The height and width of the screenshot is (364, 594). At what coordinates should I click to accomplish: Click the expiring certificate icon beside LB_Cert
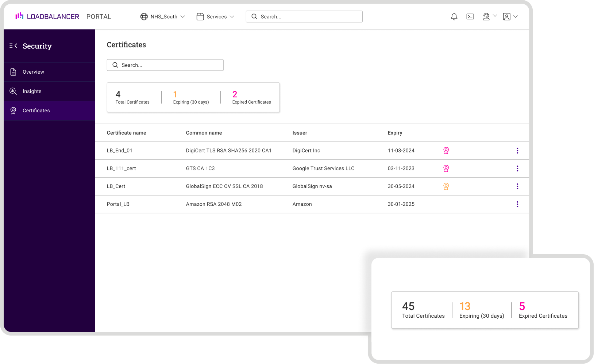click(x=446, y=186)
